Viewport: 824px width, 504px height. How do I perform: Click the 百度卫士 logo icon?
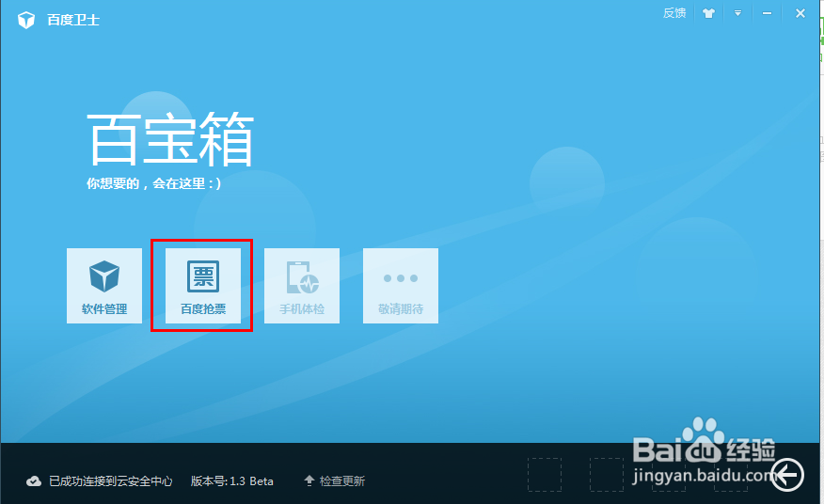point(26,20)
